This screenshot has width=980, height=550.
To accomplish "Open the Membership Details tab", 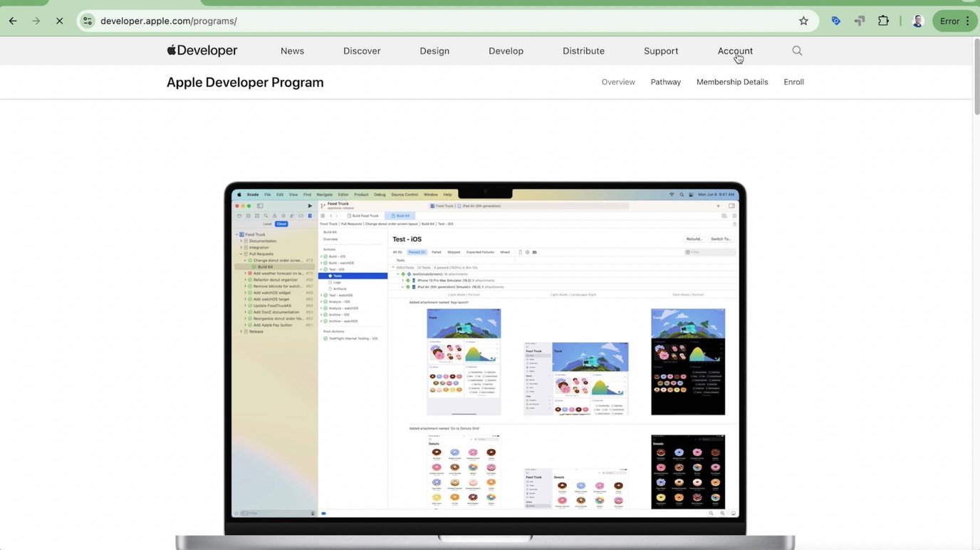I will pyautogui.click(x=732, y=82).
